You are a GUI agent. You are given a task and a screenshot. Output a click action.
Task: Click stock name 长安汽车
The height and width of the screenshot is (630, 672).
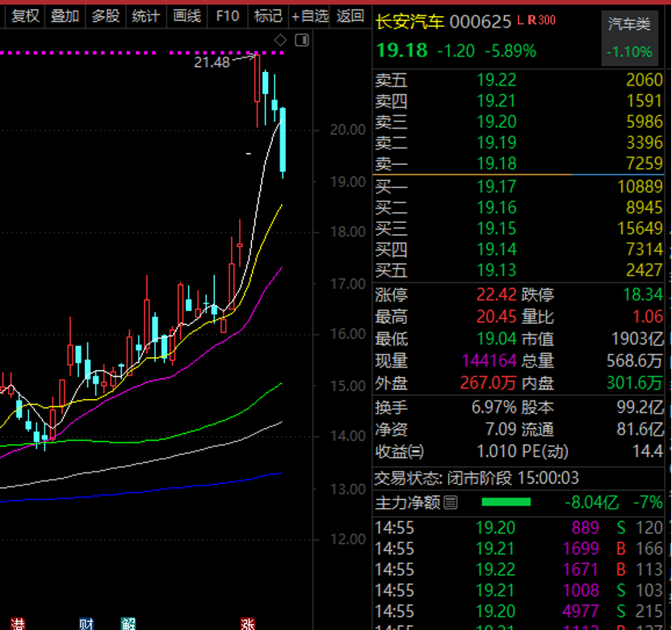coord(409,22)
